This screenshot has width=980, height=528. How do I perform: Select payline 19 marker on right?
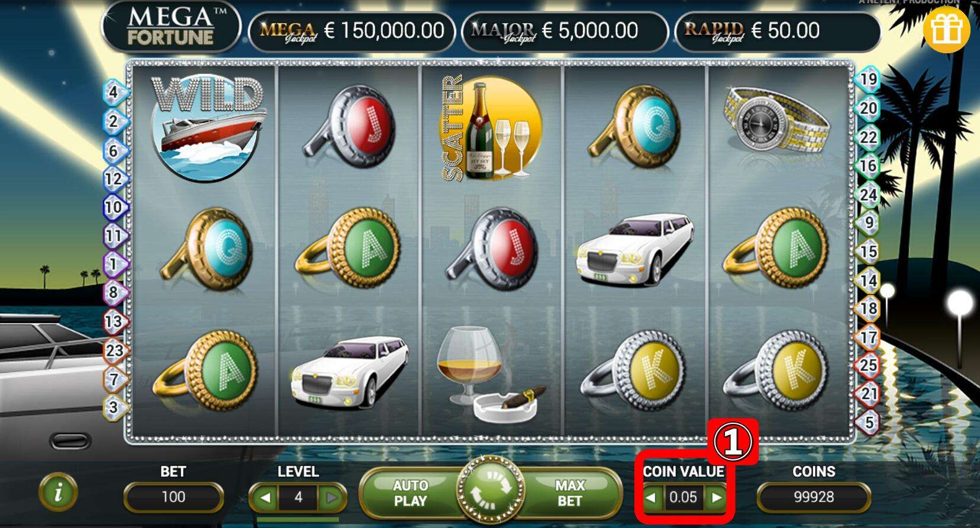tap(868, 79)
